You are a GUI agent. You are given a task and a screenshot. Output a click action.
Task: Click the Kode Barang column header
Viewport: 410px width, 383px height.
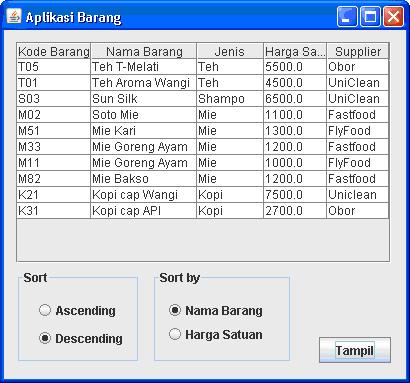[54, 51]
